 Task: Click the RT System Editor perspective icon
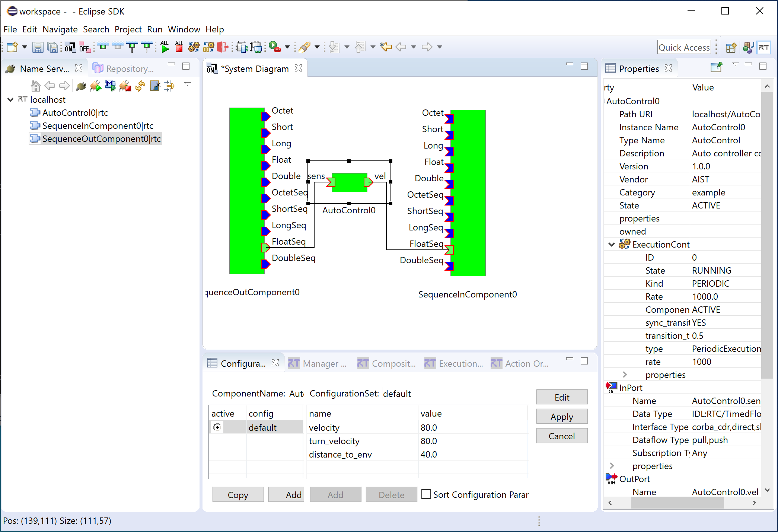tap(764, 48)
